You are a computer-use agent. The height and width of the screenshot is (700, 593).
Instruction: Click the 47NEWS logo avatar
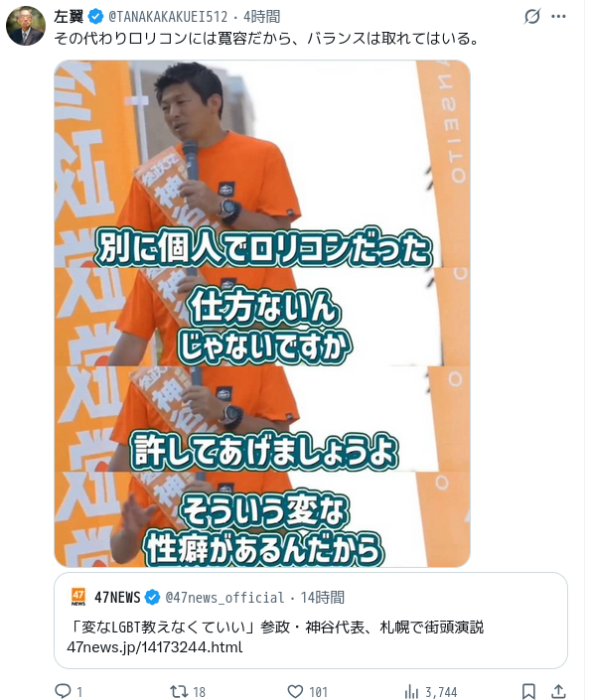pyautogui.click(x=78, y=597)
